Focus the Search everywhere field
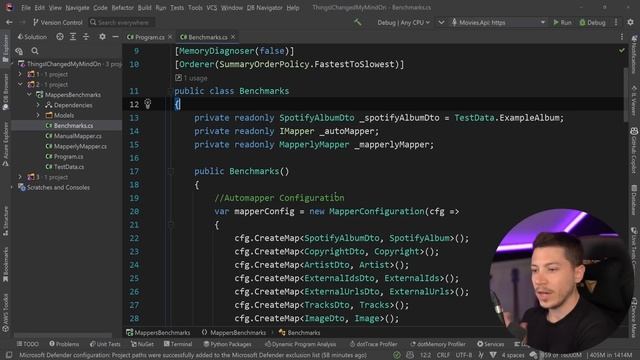The height and width of the screenshot is (360, 640). pyautogui.click(x=121, y=22)
